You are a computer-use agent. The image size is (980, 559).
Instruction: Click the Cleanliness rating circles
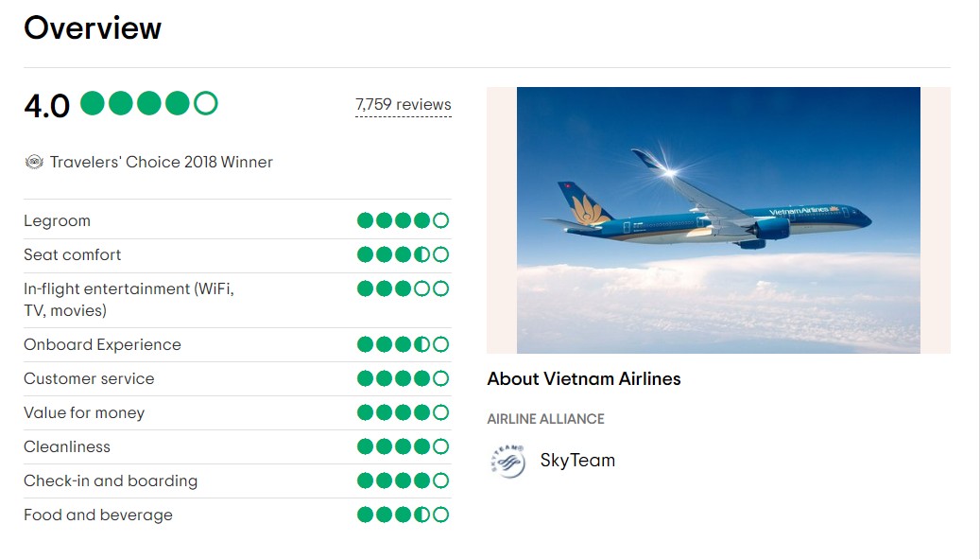pyautogui.click(x=402, y=446)
